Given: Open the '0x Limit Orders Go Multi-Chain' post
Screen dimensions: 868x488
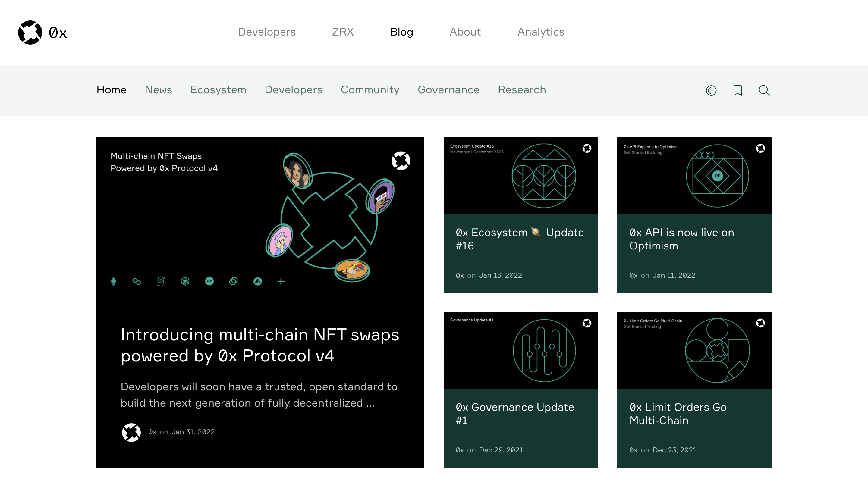Looking at the screenshot, I should click(678, 414).
